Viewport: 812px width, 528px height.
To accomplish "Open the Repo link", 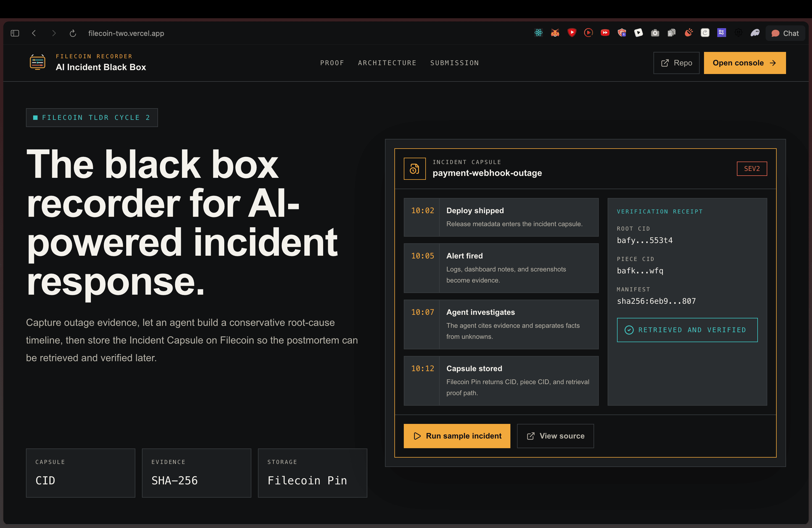I will [676, 63].
